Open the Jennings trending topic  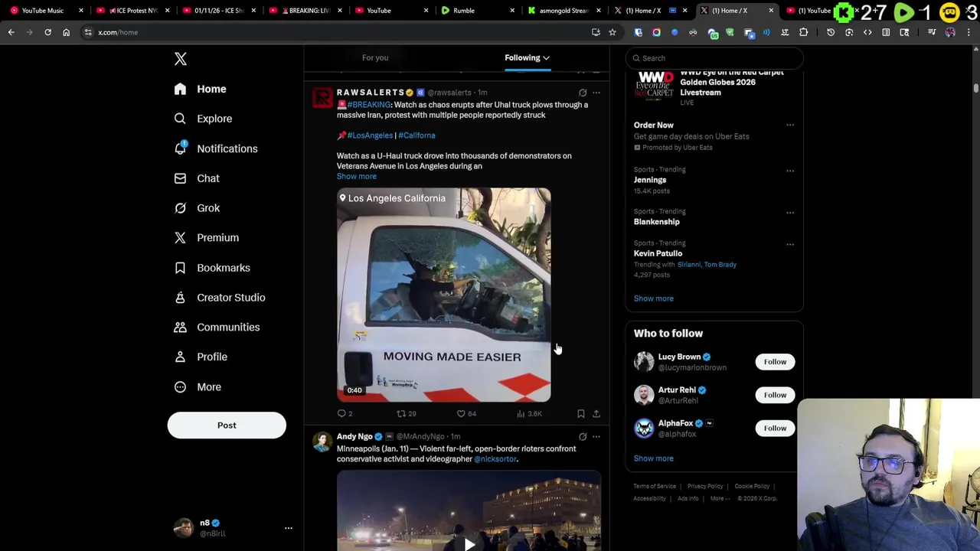[650, 180]
